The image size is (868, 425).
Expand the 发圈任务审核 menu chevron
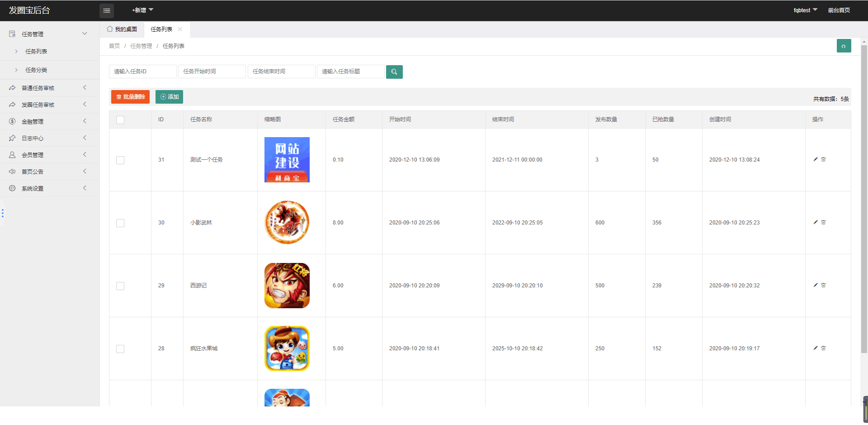click(x=85, y=104)
